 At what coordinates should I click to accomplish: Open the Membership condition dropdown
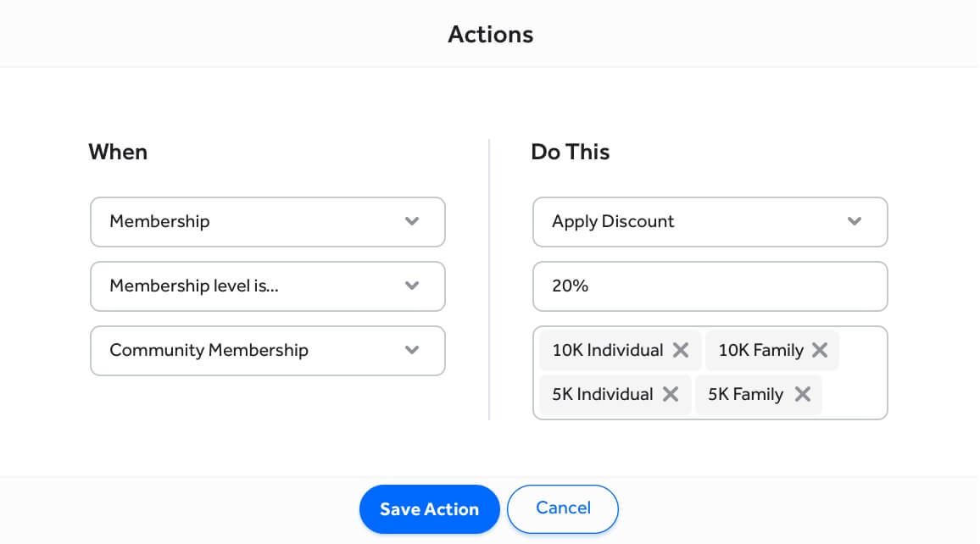pos(267,221)
